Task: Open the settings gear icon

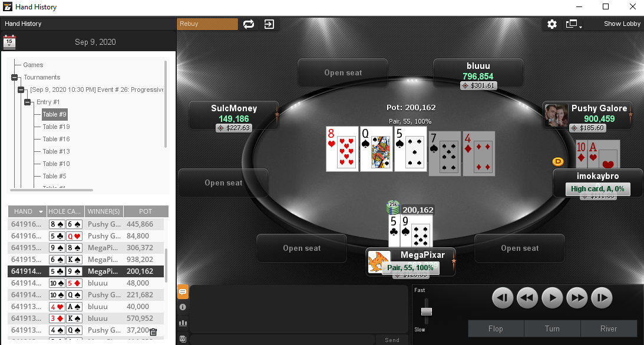Action: click(x=552, y=24)
